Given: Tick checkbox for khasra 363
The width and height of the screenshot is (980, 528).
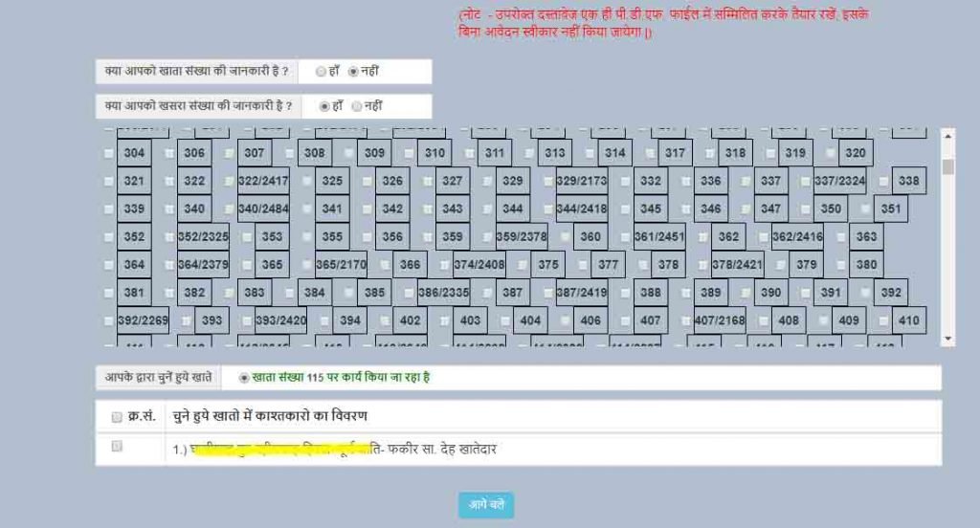Looking at the screenshot, I should (841, 237).
